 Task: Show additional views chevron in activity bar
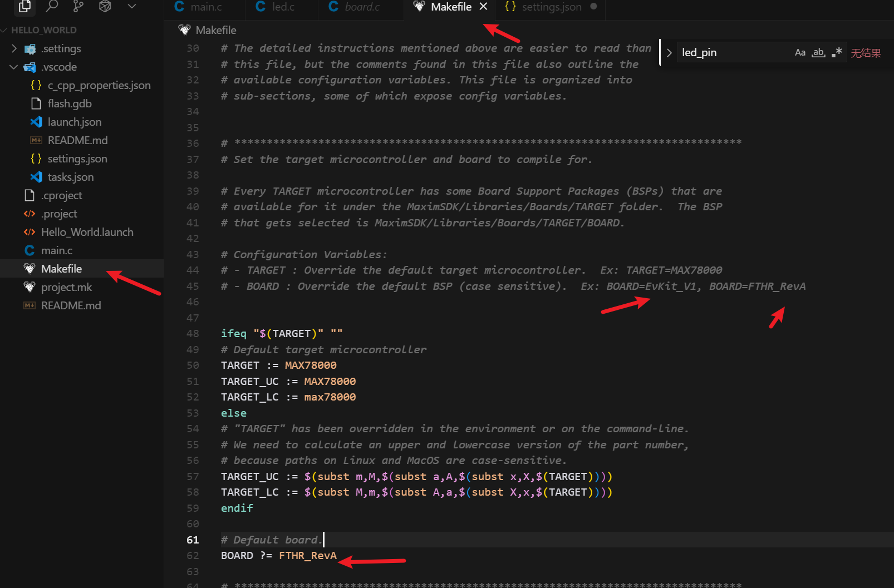point(132,6)
